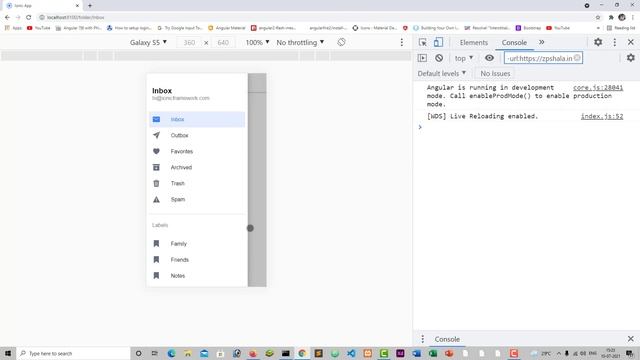This screenshot has height=360, width=640.
Task: Click the touch cursor circle in emulator
Action: [x=250, y=228]
